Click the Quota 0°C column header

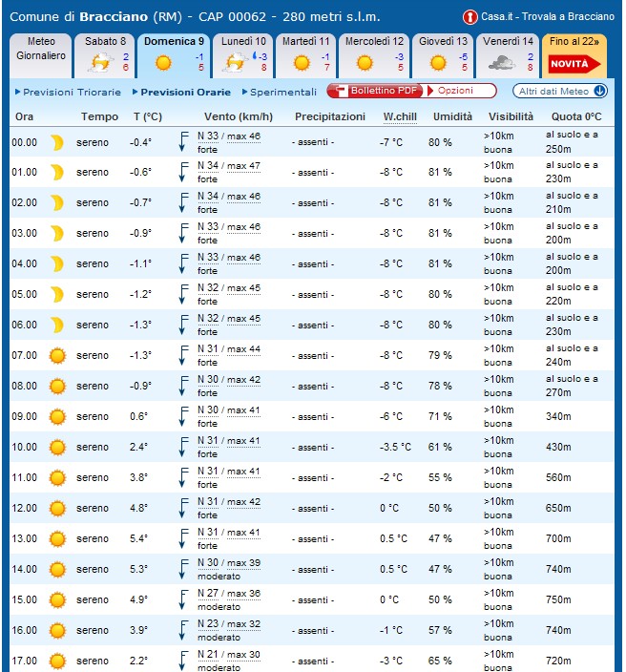[x=576, y=116]
